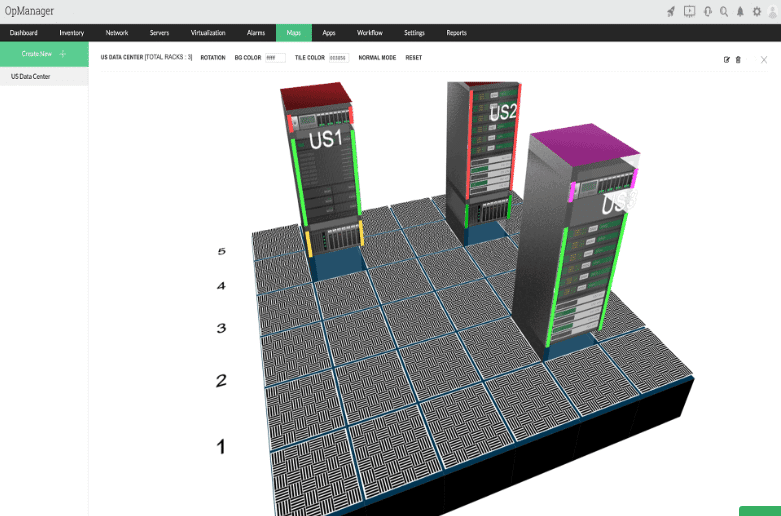Click the TILE COLOR value field
Screen dimensions: 781x516
click(x=339, y=58)
